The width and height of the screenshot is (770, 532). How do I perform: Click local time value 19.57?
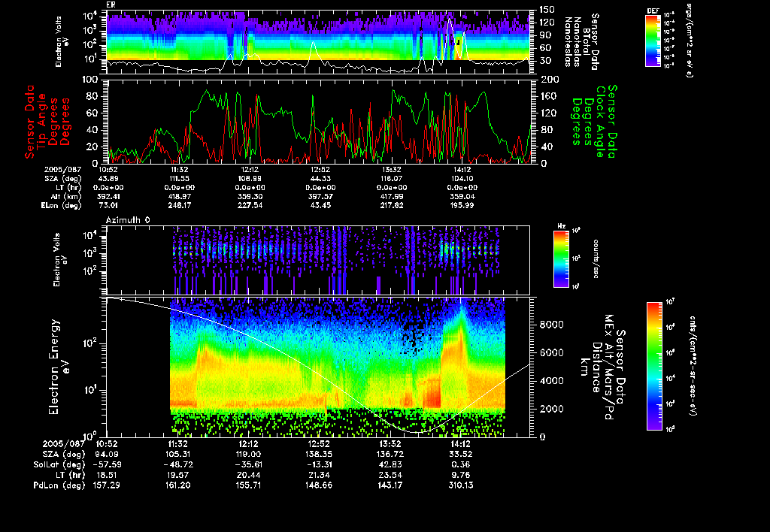[x=177, y=475]
